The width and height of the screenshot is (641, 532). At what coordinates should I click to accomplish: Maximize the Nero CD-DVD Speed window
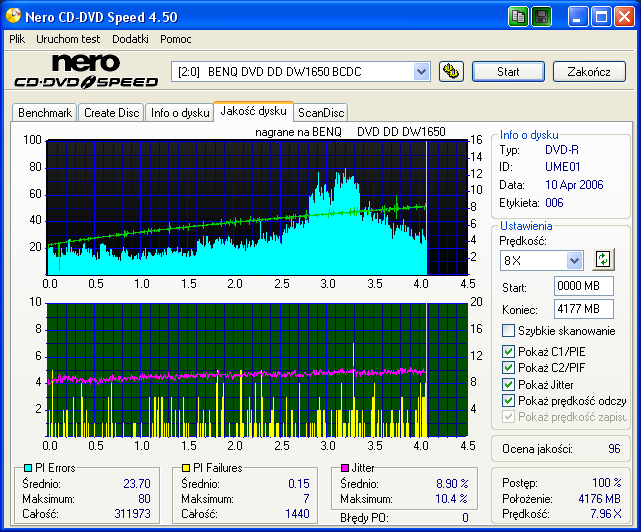601,17
